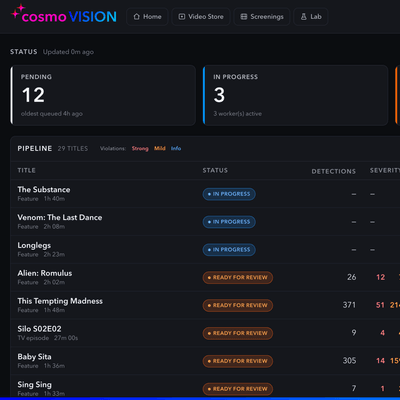The height and width of the screenshot is (400, 400).
Task: Sort by the Title column header
Action: 27,170
